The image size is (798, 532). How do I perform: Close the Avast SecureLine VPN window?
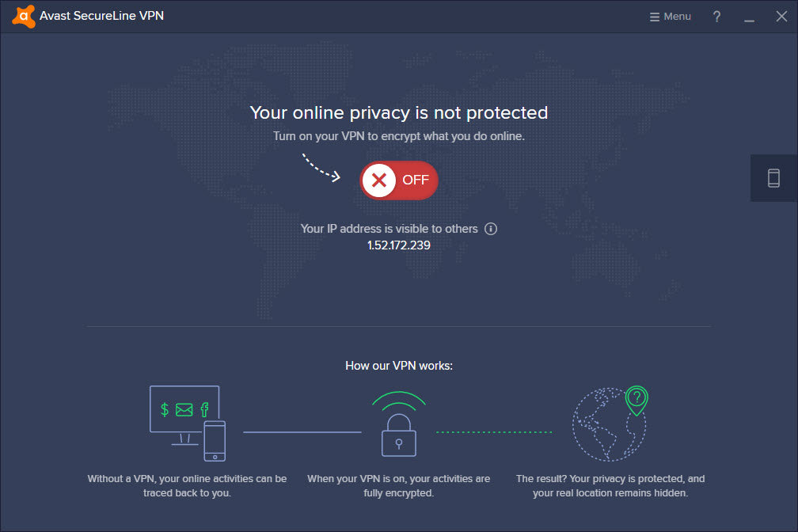pyautogui.click(x=781, y=17)
